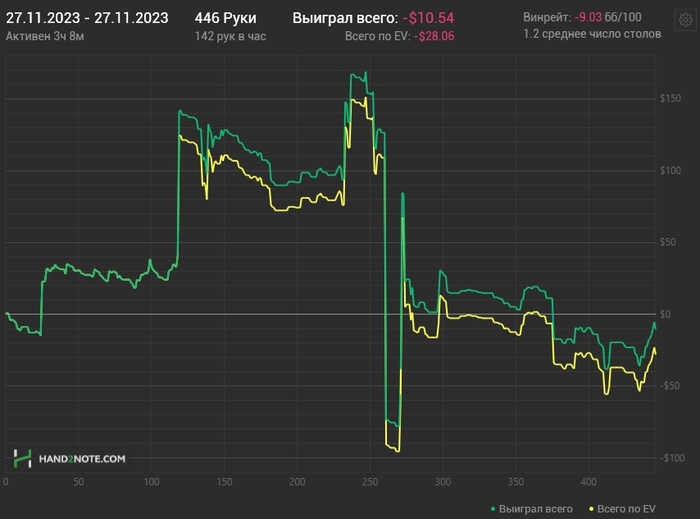This screenshot has width=700, height=519.
Task: Click the 100 x-axis label
Action: tap(151, 482)
